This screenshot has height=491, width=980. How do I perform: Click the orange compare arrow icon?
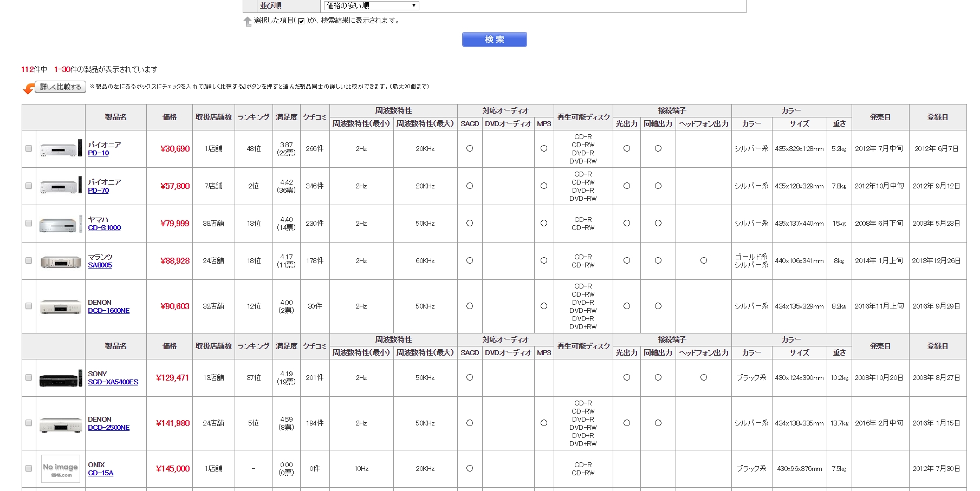pyautogui.click(x=29, y=88)
